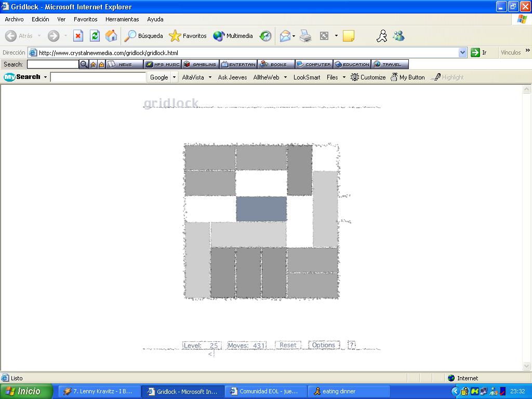532x399 pixels.
Task: Open dropdown arrow next to Mail icon
Action: pyautogui.click(x=294, y=36)
